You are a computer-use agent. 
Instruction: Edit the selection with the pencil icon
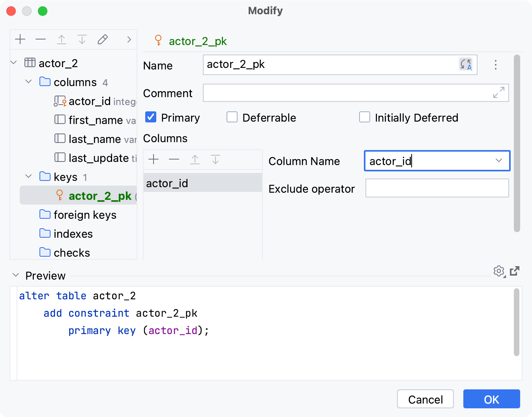point(103,39)
